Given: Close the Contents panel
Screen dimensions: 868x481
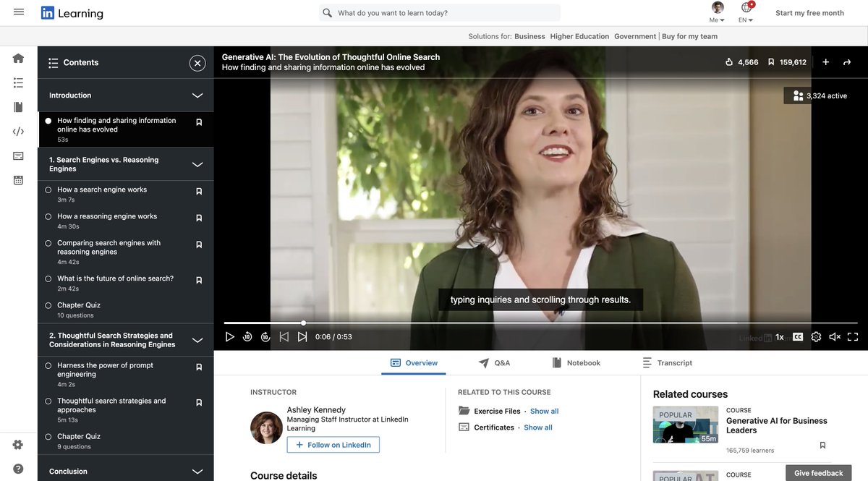Looking at the screenshot, I should coord(197,63).
